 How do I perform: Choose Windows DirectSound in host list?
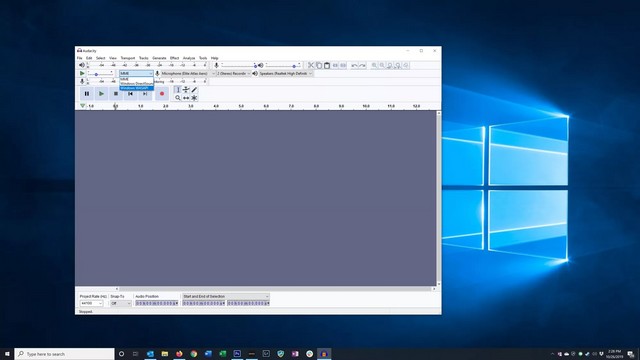pos(136,84)
